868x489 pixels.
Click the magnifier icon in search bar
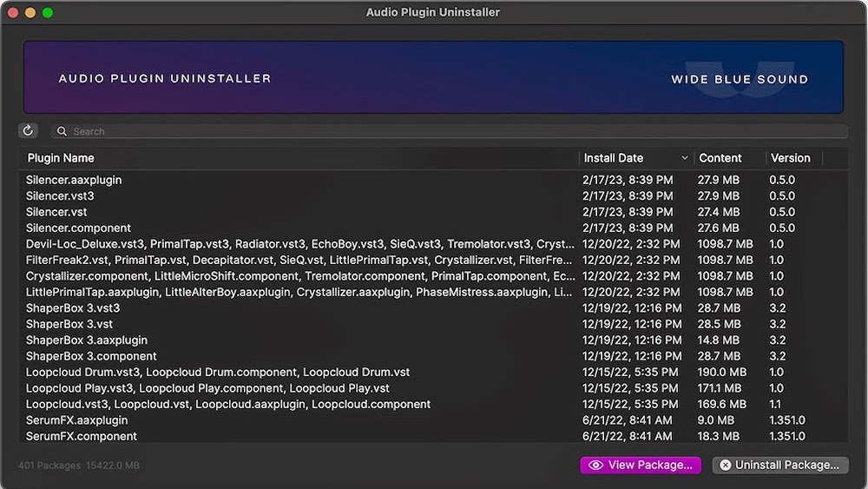click(62, 132)
